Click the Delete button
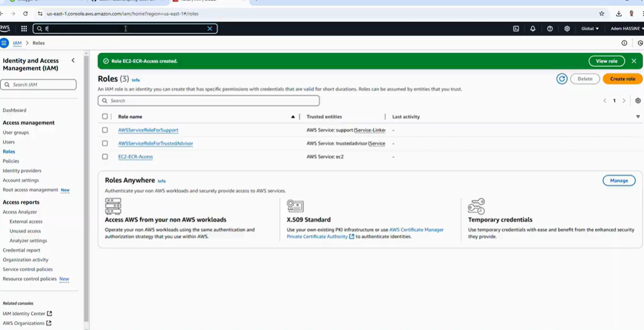The image size is (644, 330). [x=585, y=79]
